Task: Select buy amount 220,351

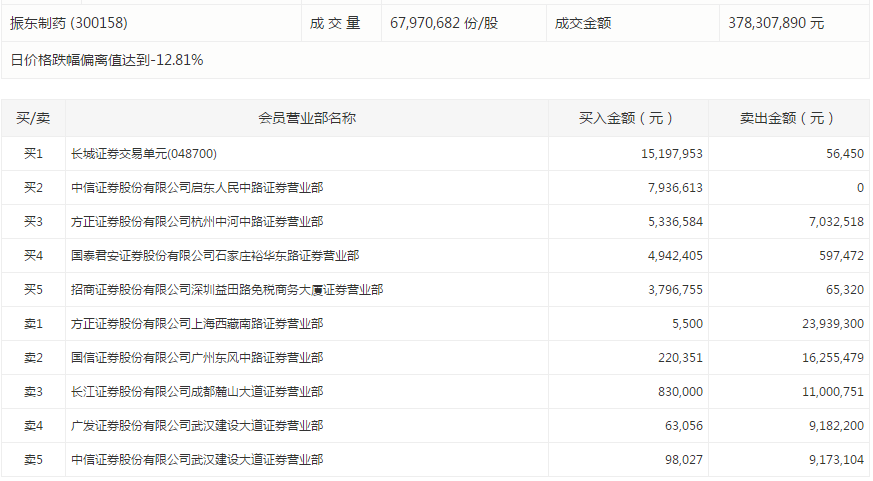Action: [x=680, y=357]
